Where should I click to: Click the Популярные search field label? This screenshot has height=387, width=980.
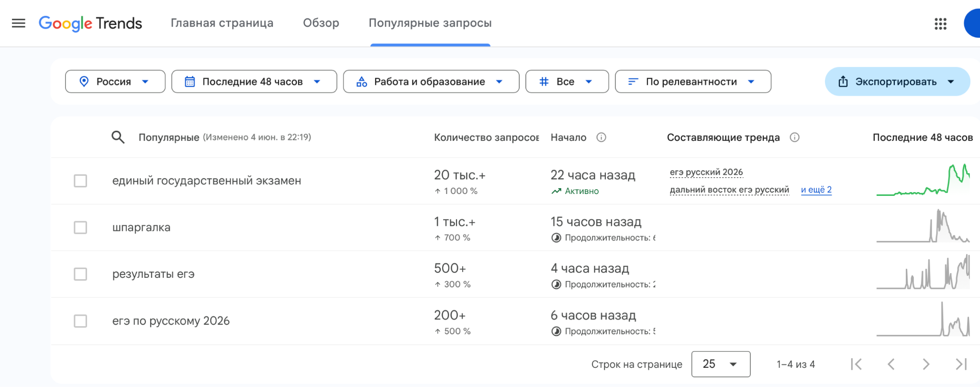coord(169,137)
